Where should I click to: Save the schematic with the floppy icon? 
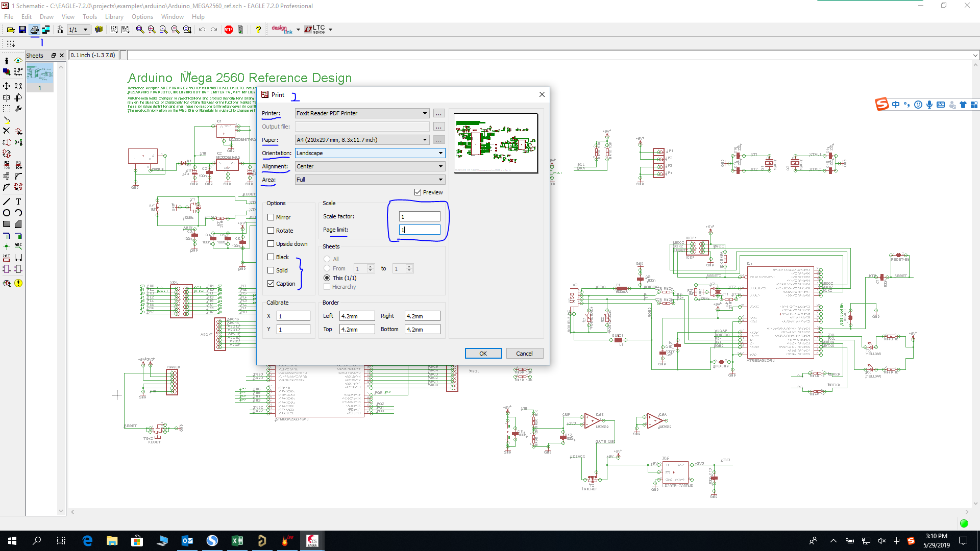pyautogui.click(x=22, y=30)
